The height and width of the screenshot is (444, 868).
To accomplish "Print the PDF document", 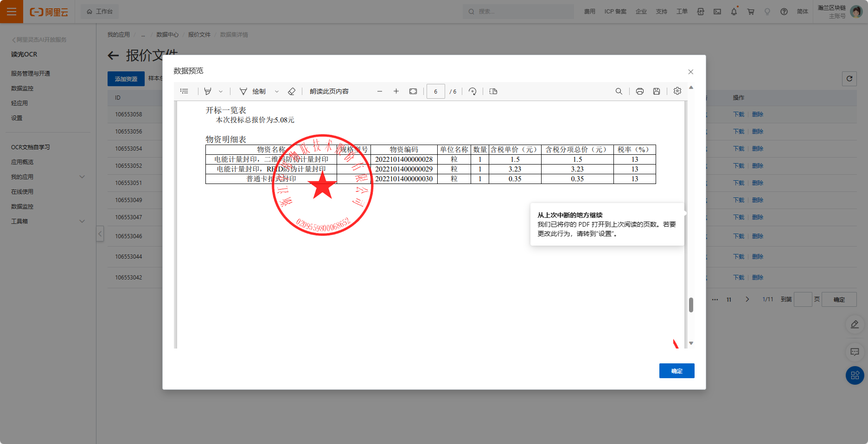I will pyautogui.click(x=640, y=91).
